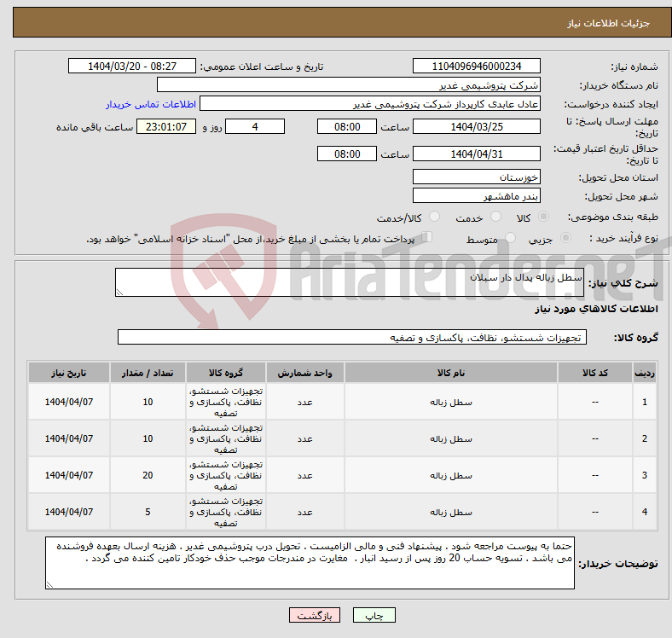Click the remaining days field showing 4
The image size is (672, 638).
(x=255, y=126)
